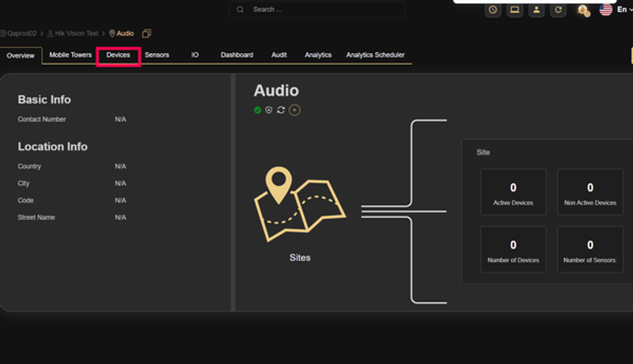Viewport: 633px width, 364px height.
Task: Click the circled plus icon under Audio
Action: coord(294,110)
